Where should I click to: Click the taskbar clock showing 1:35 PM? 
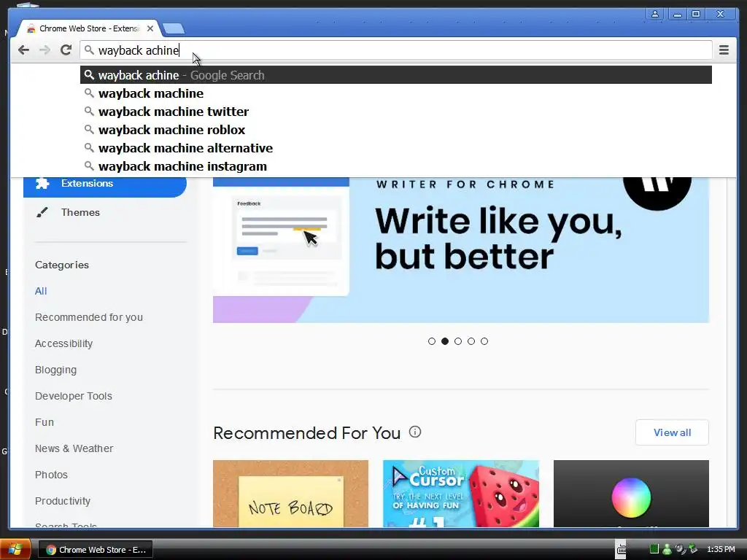(x=721, y=550)
